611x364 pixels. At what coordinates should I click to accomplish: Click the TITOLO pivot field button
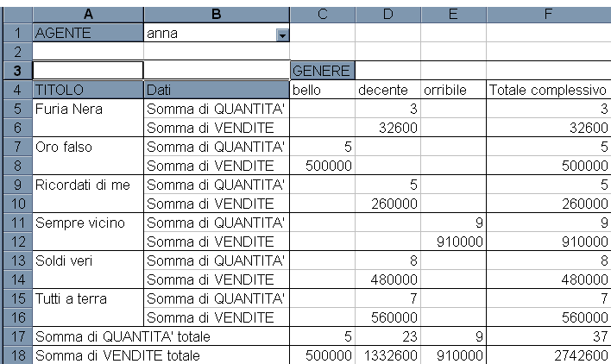point(88,90)
